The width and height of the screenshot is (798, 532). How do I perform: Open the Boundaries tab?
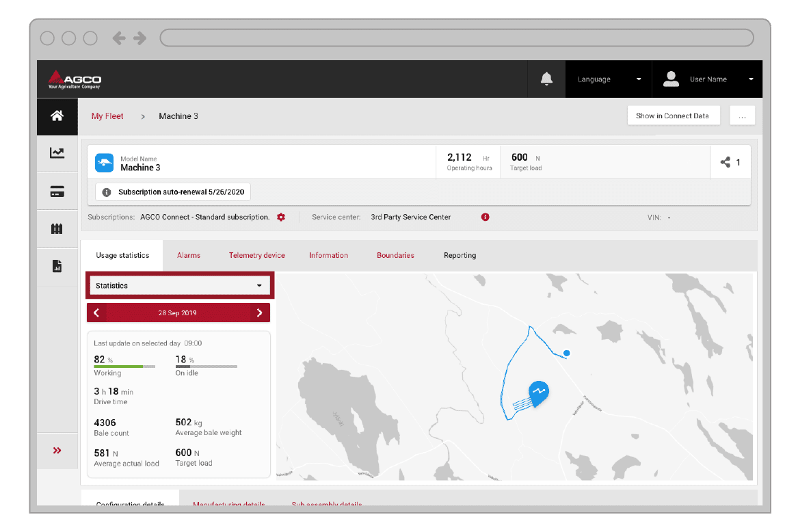pyautogui.click(x=395, y=256)
